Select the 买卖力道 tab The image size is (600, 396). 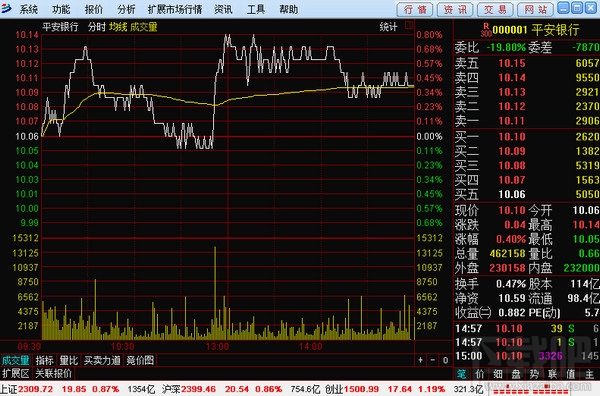[x=102, y=360]
